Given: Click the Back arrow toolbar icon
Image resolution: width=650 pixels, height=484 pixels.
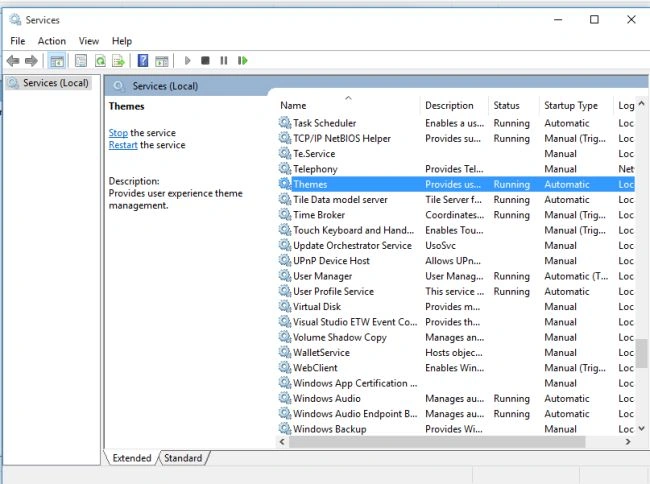Looking at the screenshot, I should tap(13, 61).
